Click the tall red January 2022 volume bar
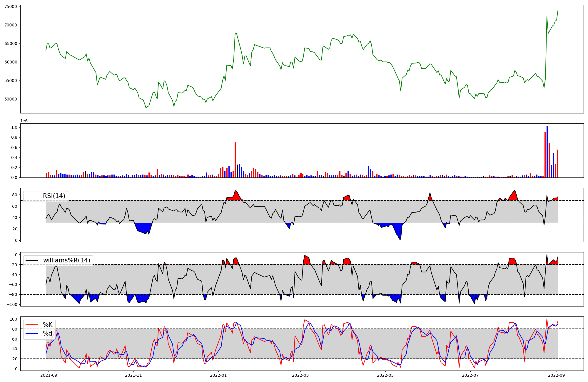This screenshot has height=382, width=588. point(235,160)
